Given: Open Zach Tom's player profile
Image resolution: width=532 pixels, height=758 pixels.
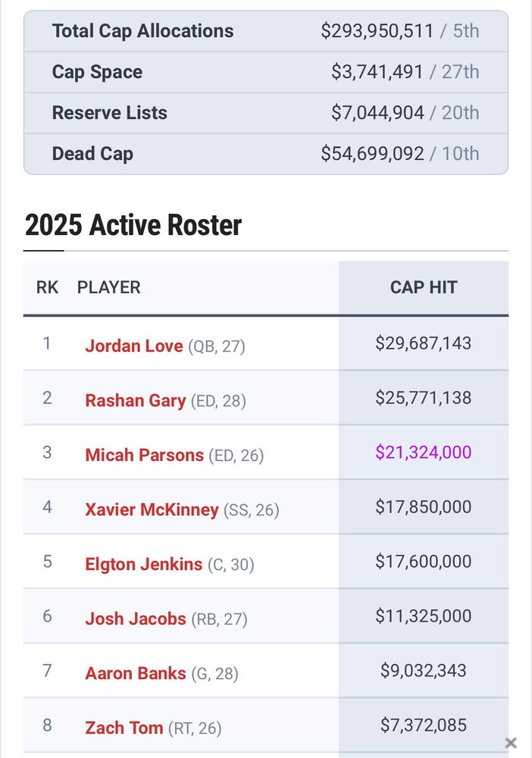Looking at the screenshot, I should 124,728.
